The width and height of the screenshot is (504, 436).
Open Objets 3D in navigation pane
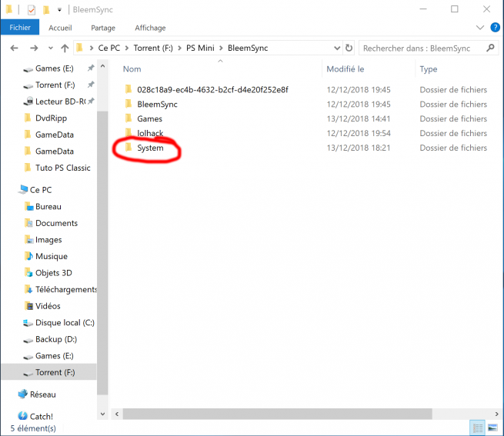coord(53,273)
